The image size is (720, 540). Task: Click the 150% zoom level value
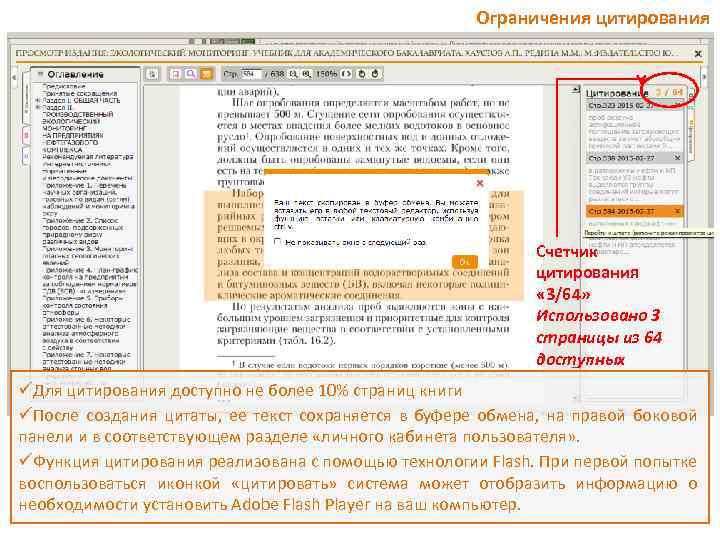(326, 74)
